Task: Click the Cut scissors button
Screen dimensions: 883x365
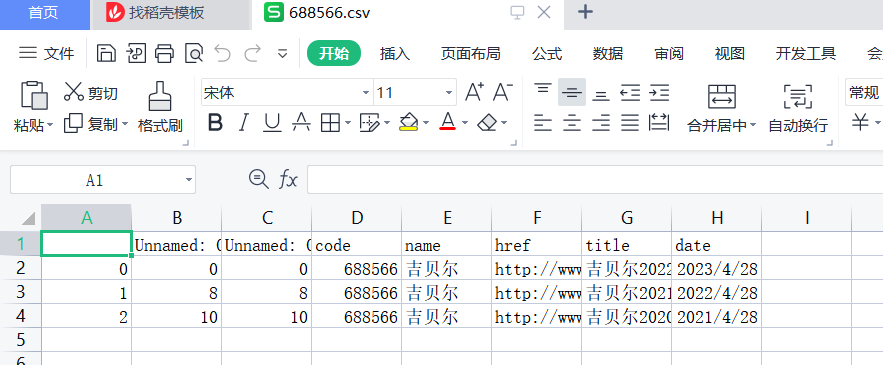Action: point(91,92)
